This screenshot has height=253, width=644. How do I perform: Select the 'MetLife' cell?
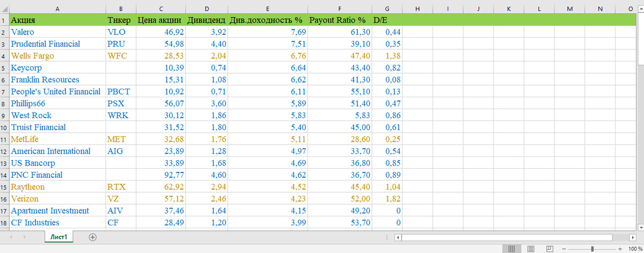pos(57,139)
